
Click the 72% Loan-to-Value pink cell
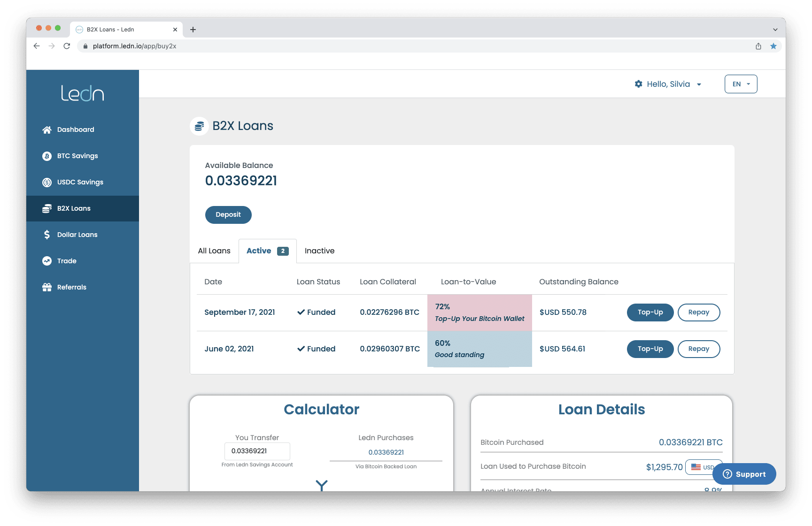[x=479, y=313]
